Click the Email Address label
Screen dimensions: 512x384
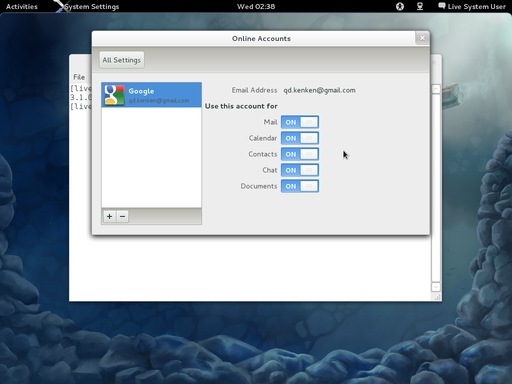pos(254,90)
